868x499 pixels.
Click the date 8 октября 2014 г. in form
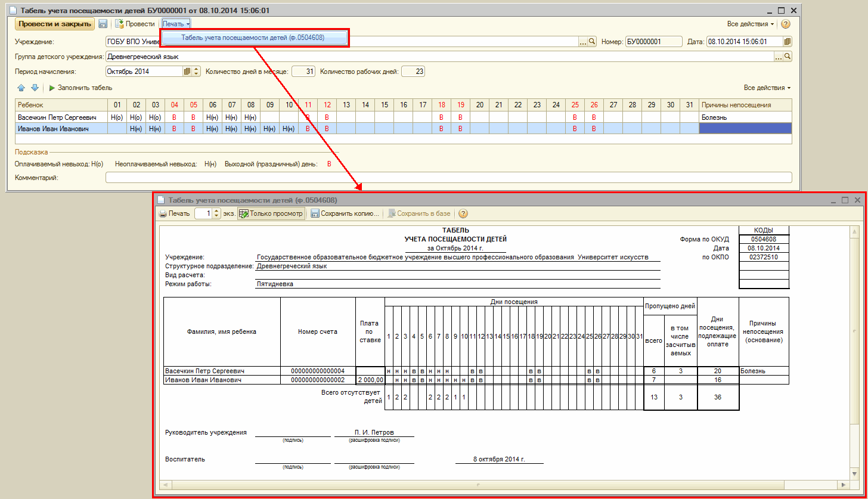tap(499, 459)
